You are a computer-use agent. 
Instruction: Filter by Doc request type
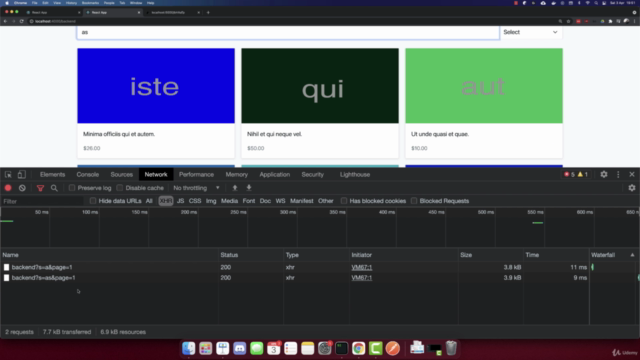265,201
